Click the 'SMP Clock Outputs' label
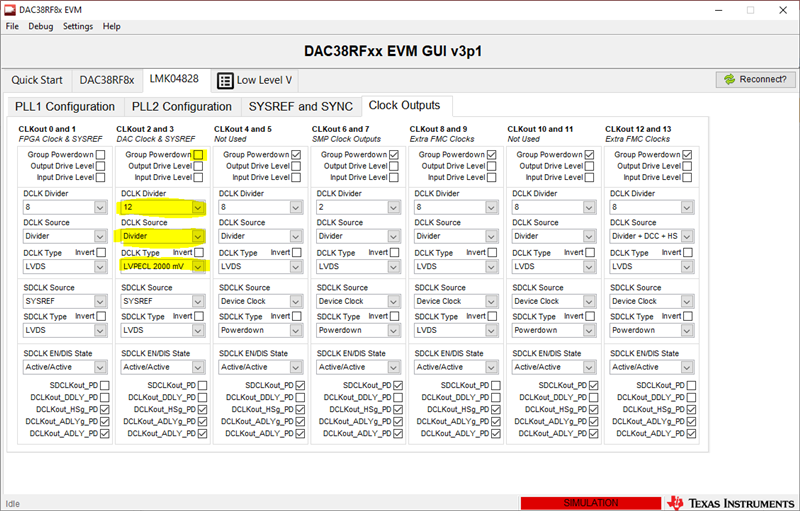 click(x=346, y=139)
